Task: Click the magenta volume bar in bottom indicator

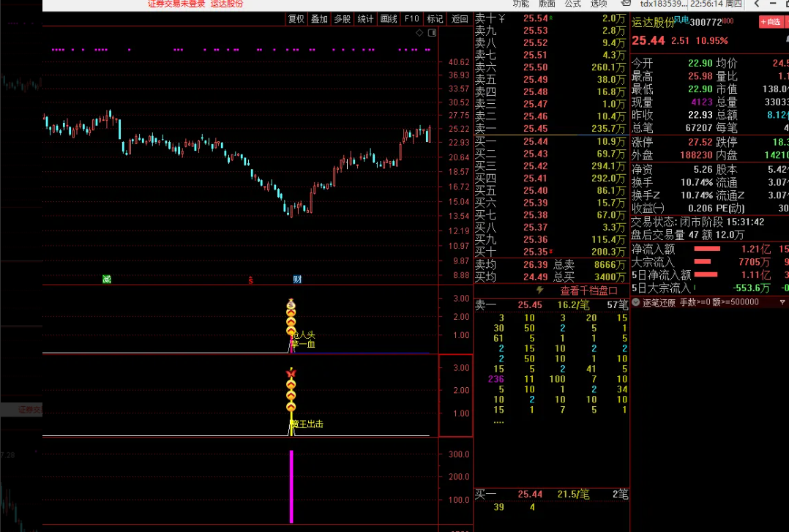Action: point(291,486)
